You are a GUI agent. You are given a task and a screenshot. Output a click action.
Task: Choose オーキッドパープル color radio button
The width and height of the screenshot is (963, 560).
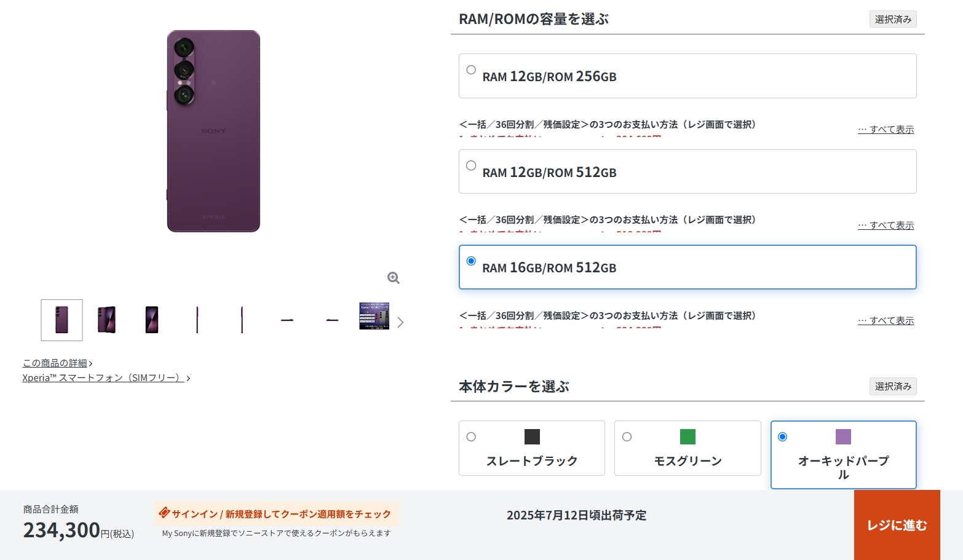pos(782,436)
